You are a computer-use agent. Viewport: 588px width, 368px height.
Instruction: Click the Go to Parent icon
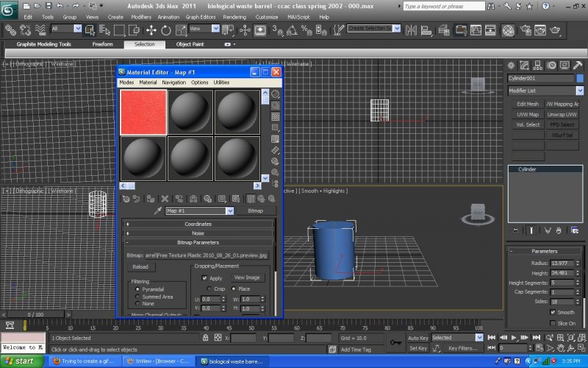pyautogui.click(x=262, y=199)
